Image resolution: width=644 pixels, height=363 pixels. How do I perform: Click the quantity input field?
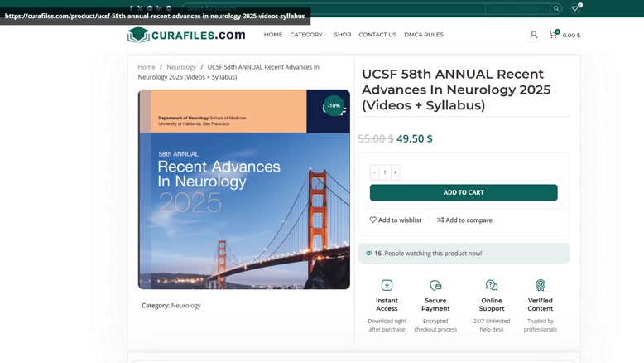coord(385,172)
